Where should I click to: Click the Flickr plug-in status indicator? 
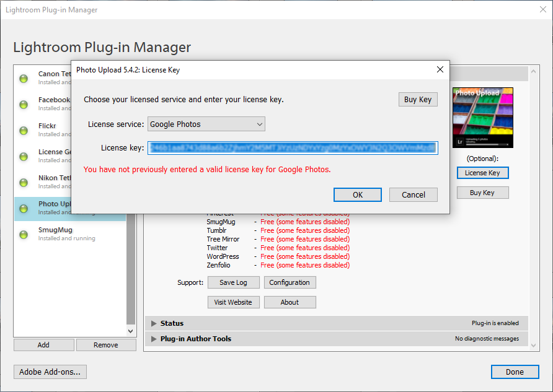[24, 131]
